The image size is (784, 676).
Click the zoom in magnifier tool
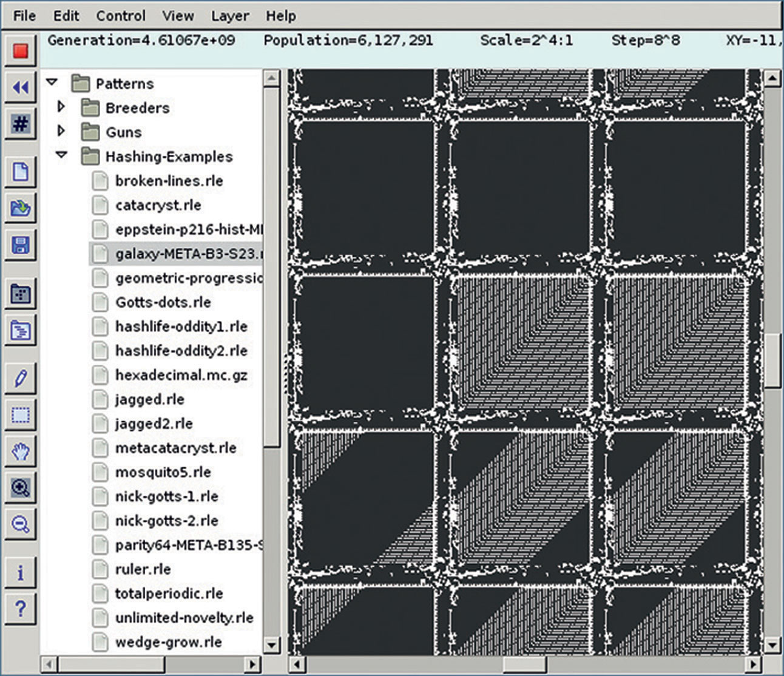(21, 488)
